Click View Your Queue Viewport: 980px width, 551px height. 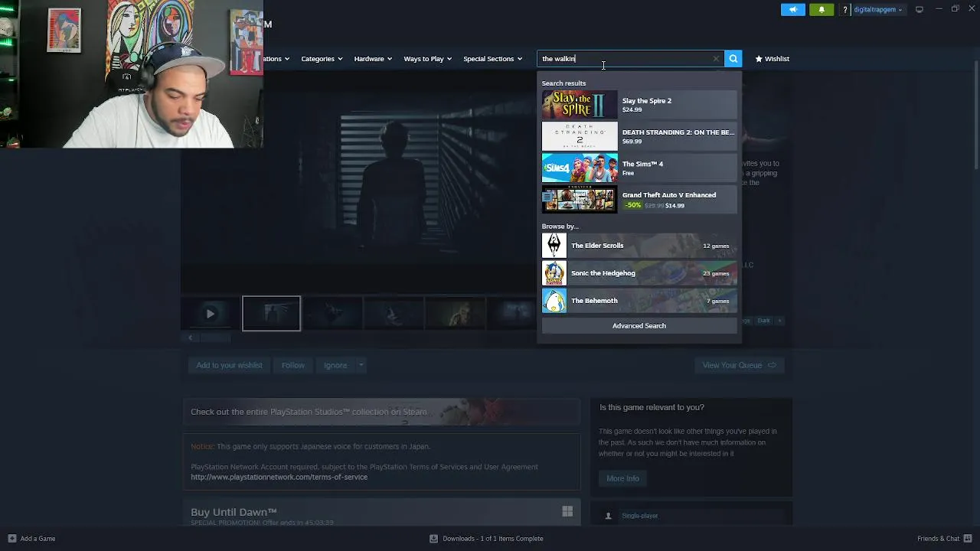click(x=739, y=366)
